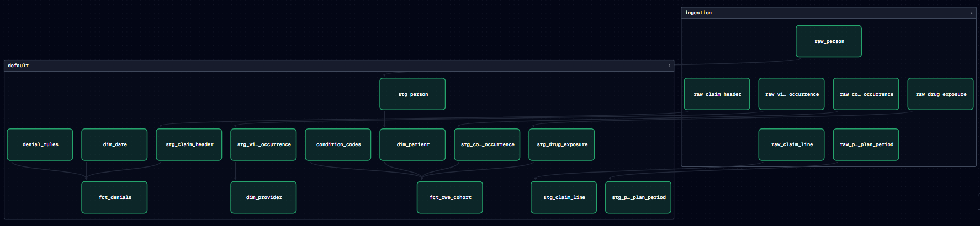Viewport: 980px width, 226px height.
Task: Select the fct_rwe_cohort node
Action: [450, 197]
